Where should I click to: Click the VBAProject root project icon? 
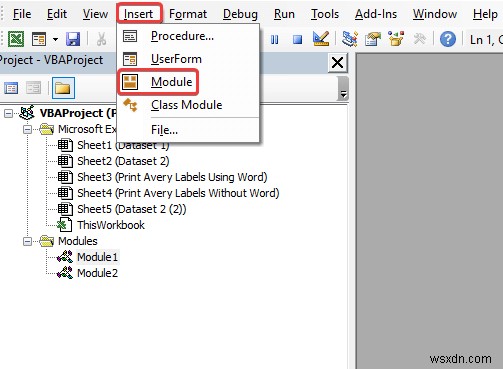[x=27, y=113]
